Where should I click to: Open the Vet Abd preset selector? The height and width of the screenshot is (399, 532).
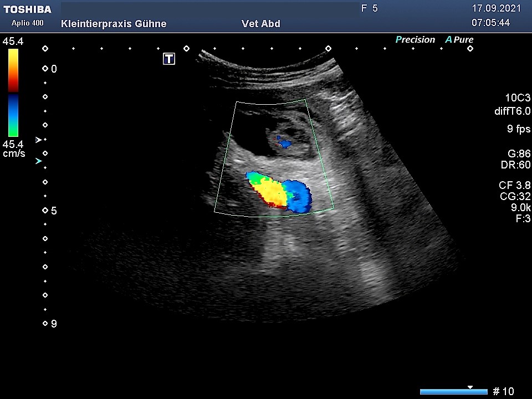point(261,24)
